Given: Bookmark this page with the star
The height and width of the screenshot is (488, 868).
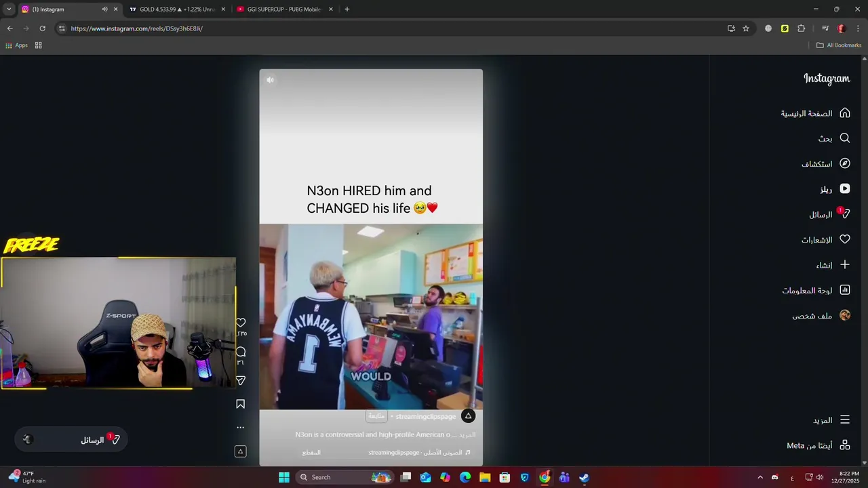Looking at the screenshot, I should click(x=746, y=28).
